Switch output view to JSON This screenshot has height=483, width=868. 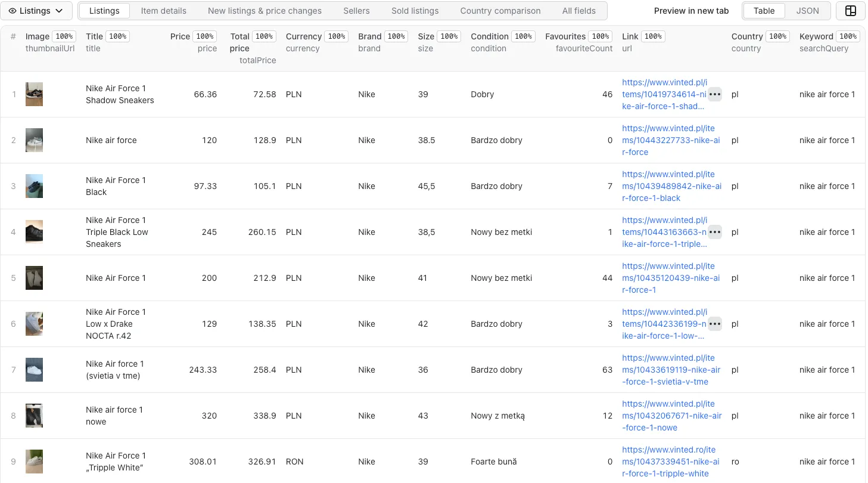pyautogui.click(x=807, y=11)
